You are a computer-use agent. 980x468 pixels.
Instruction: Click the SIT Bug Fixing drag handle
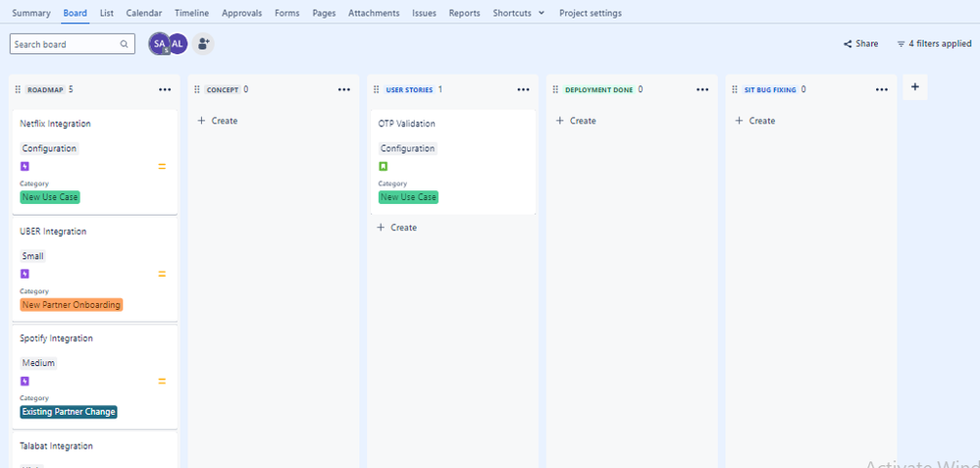[x=735, y=90]
